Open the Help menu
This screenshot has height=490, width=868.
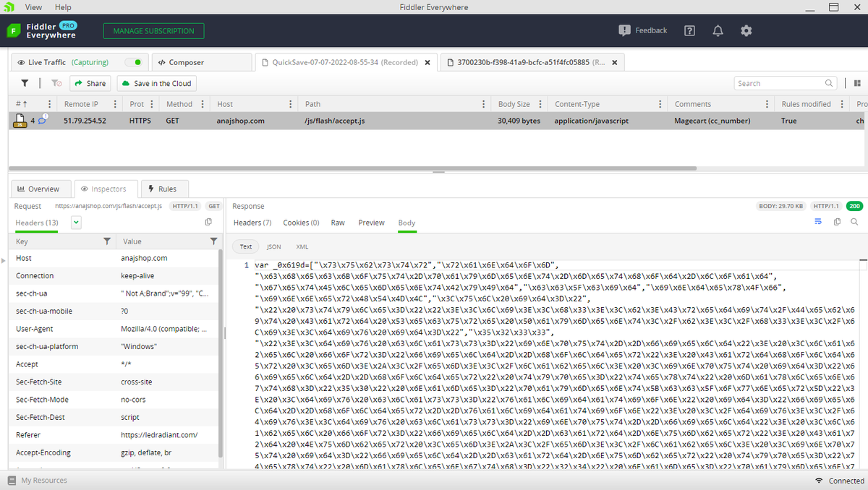click(63, 7)
